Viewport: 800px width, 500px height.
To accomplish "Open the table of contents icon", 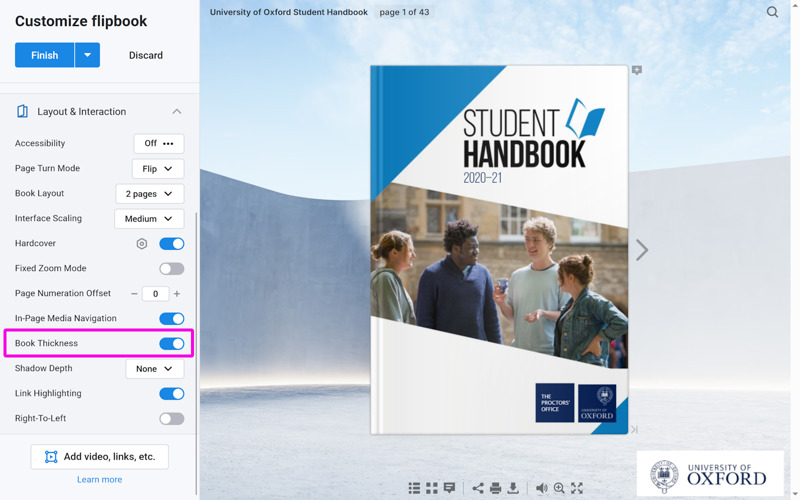I will [414, 488].
